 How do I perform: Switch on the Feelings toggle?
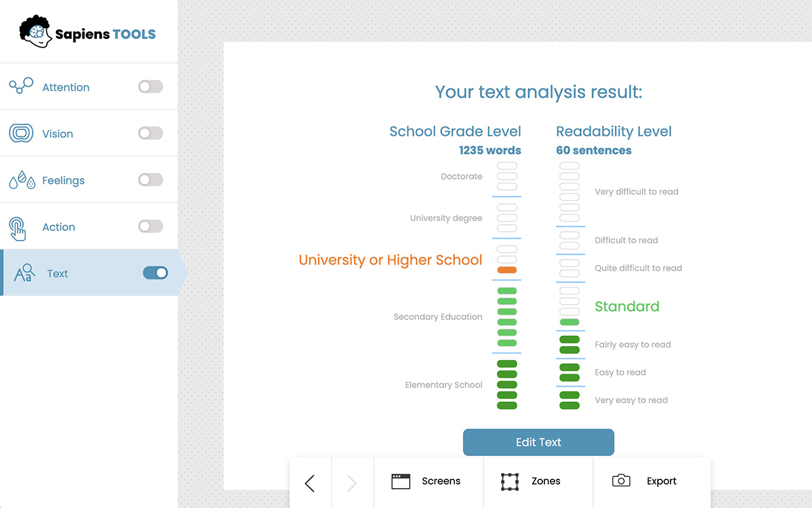click(150, 180)
